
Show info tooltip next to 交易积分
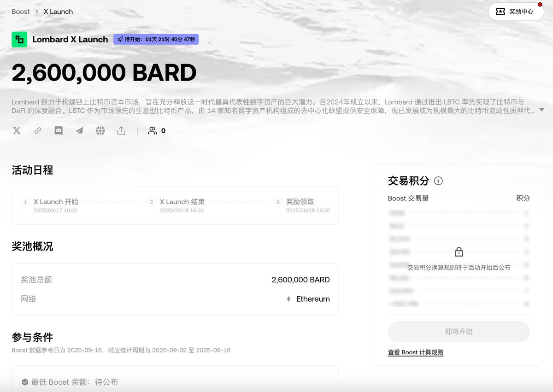click(439, 181)
